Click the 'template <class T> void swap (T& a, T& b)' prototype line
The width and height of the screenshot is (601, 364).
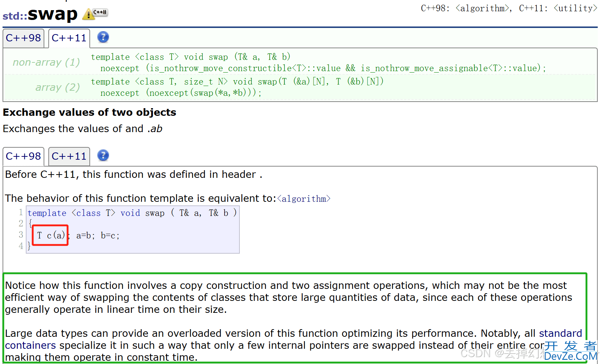tap(191, 57)
